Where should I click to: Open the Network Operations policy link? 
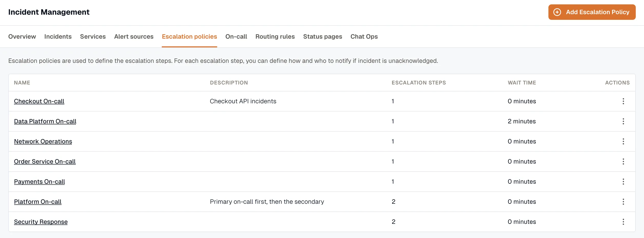click(43, 141)
